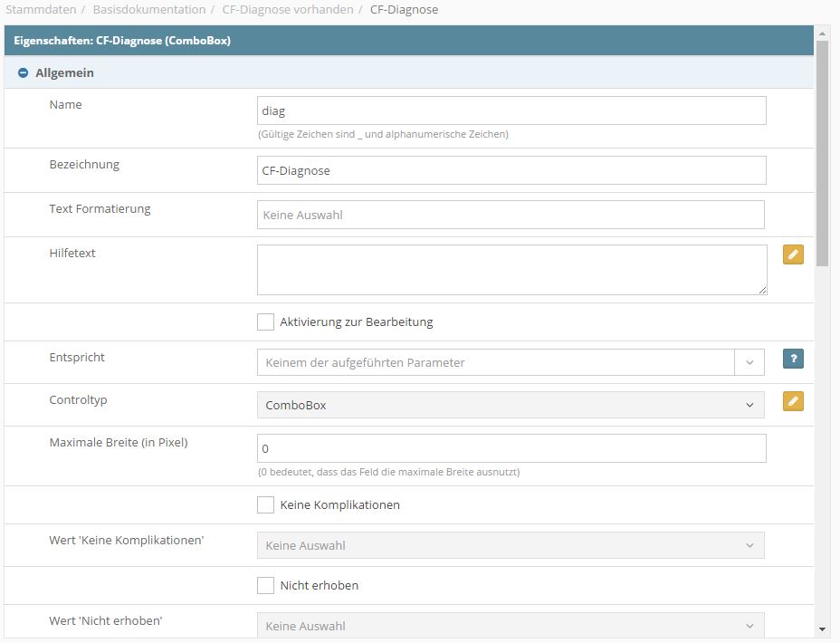Navigate to CF-Diagnose vorhanden breadcrumb

288,10
